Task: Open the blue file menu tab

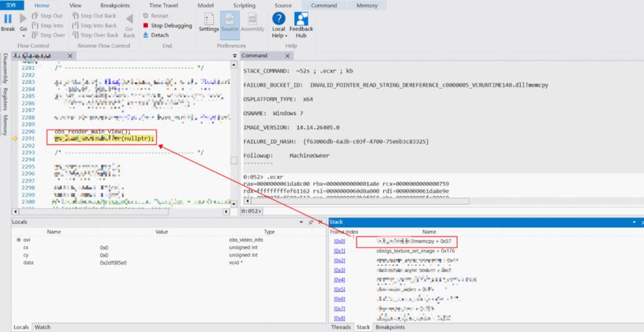Action: coord(11,5)
